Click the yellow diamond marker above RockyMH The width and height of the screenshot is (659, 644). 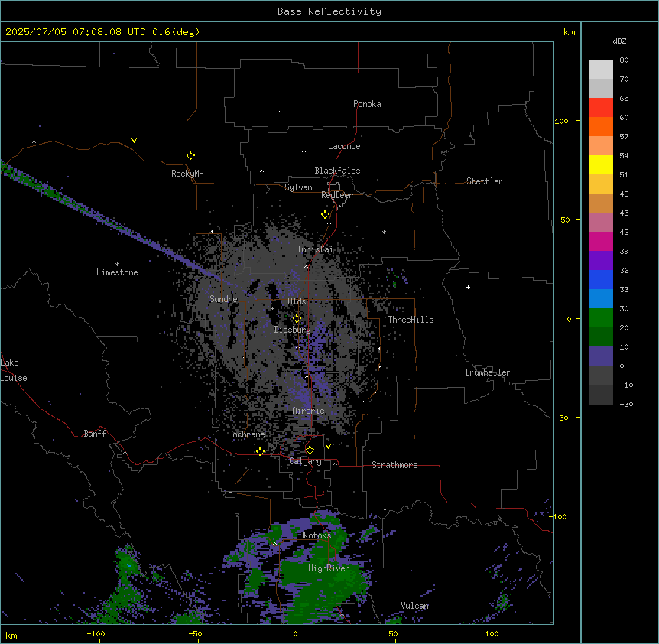(190, 156)
